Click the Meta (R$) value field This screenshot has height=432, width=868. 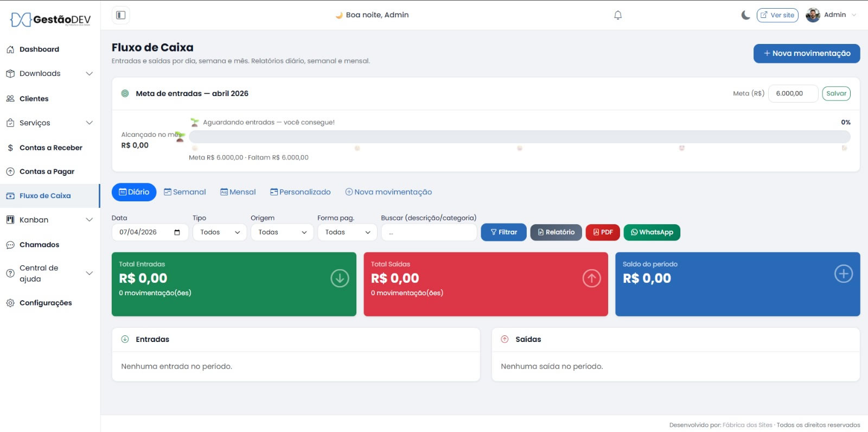[x=793, y=93]
